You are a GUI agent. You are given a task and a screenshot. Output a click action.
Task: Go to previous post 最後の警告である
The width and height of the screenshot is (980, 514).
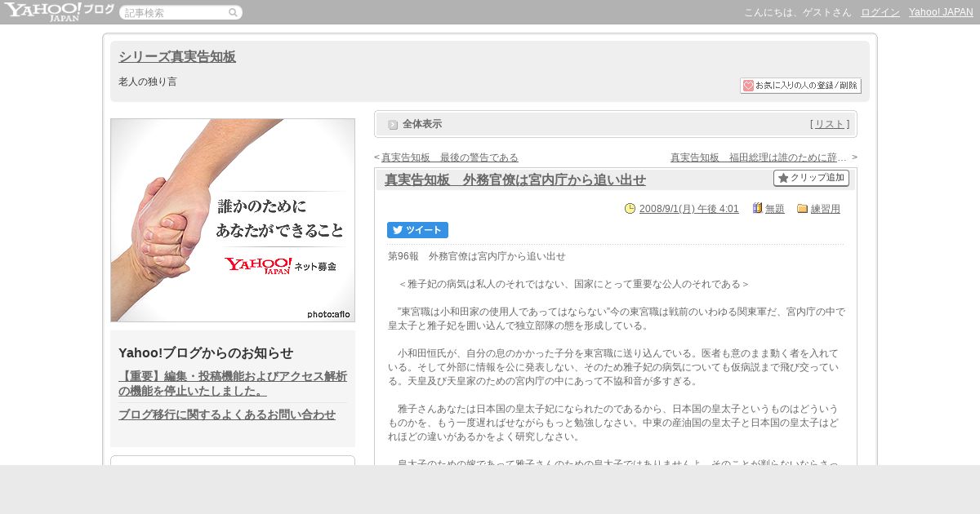click(x=450, y=157)
